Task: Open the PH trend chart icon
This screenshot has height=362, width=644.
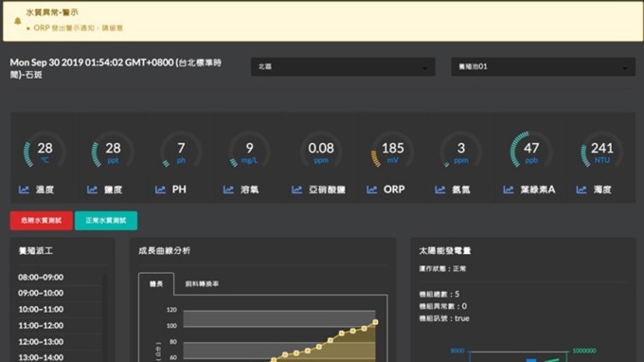Action: tap(160, 190)
